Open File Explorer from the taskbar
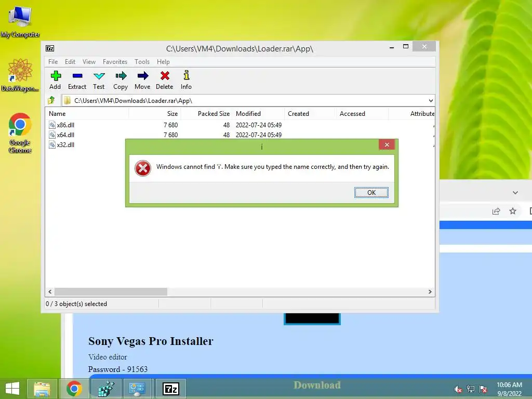The image size is (532, 399). pos(42,389)
